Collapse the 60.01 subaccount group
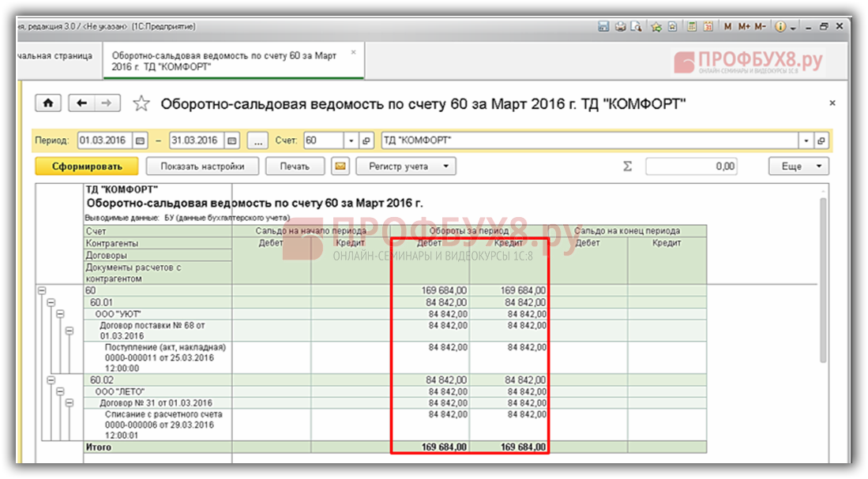The height and width of the screenshot is (479, 868). 51,302
